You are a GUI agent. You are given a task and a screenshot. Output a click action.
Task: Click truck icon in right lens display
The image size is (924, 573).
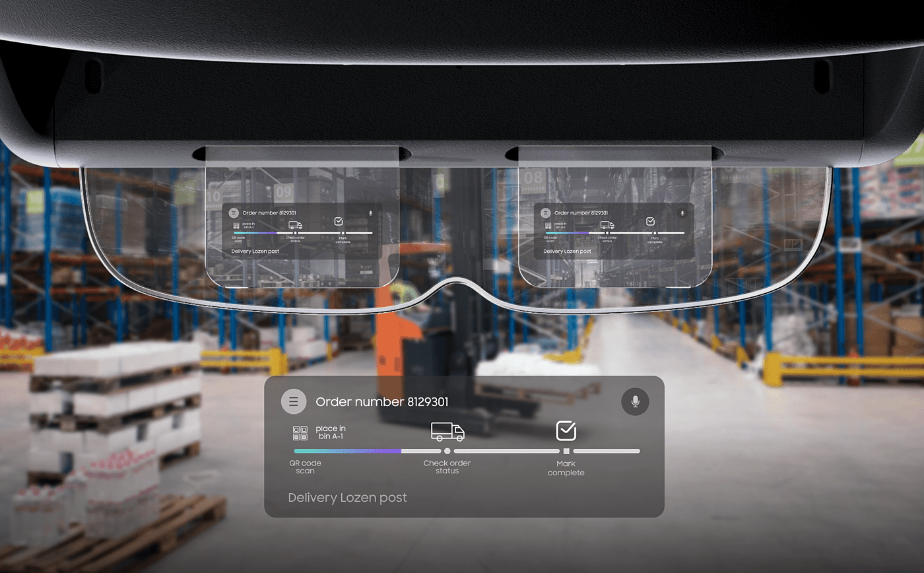pos(607,225)
